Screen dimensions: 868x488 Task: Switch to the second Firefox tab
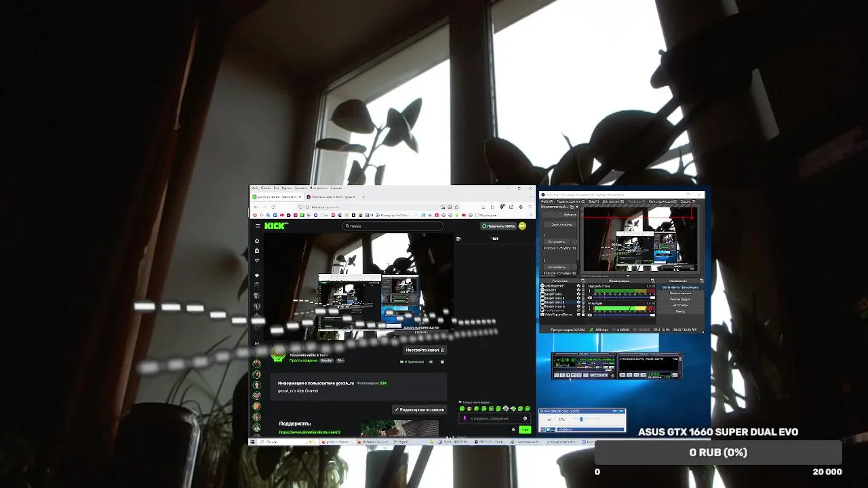pyautogui.click(x=331, y=197)
